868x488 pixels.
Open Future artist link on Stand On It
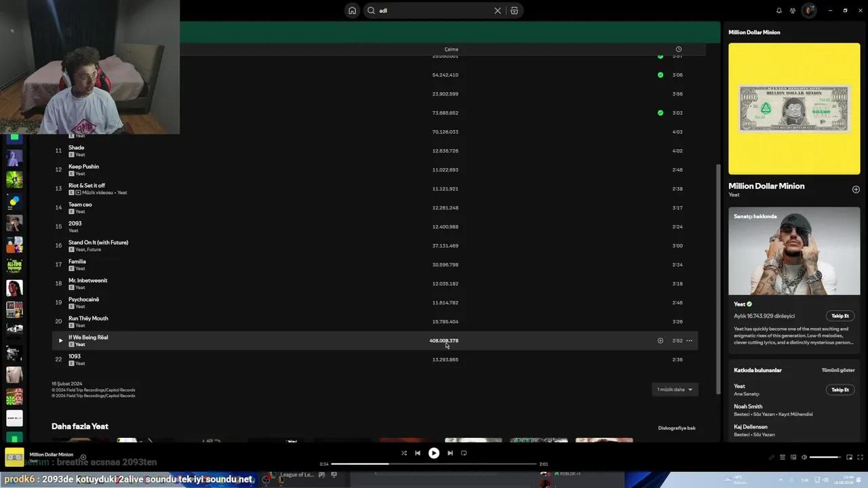(94, 249)
